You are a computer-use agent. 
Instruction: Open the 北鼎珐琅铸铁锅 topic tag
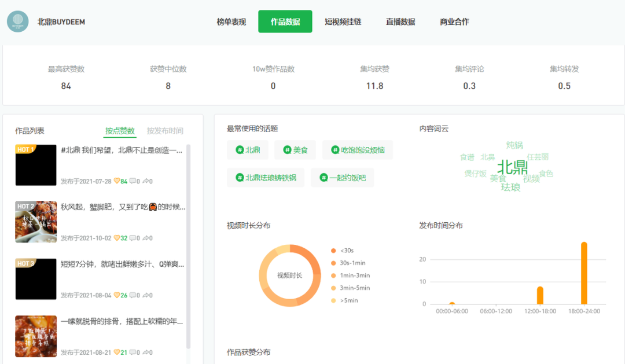tap(265, 178)
